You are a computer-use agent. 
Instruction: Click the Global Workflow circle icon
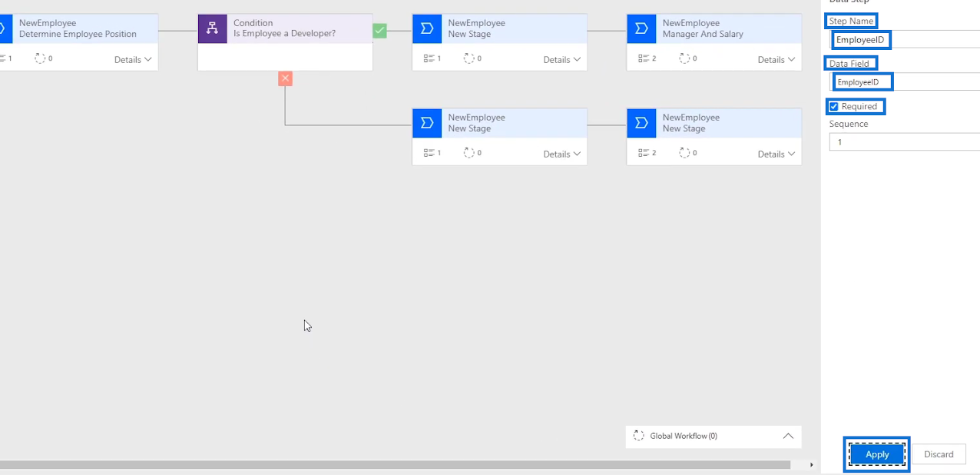(638, 436)
